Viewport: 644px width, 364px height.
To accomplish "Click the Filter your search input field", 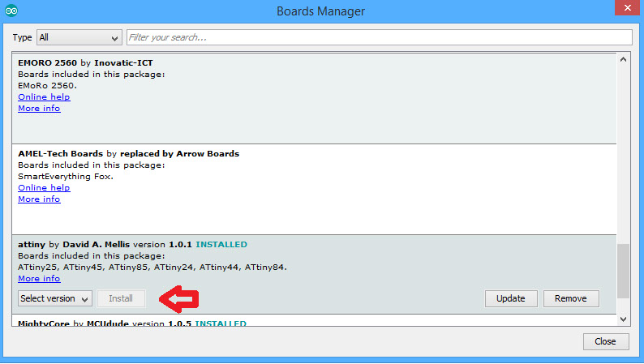I will coord(379,37).
